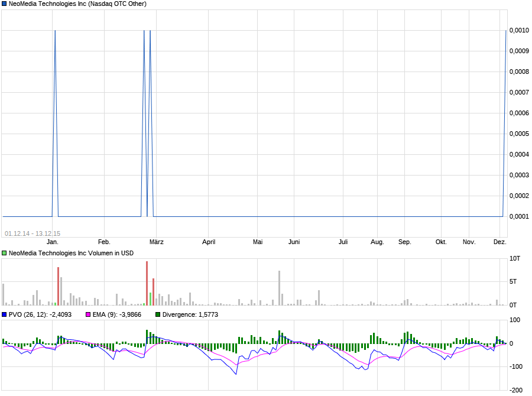
Task: Click the 10T volume axis label
Action: pyautogui.click(x=515, y=259)
